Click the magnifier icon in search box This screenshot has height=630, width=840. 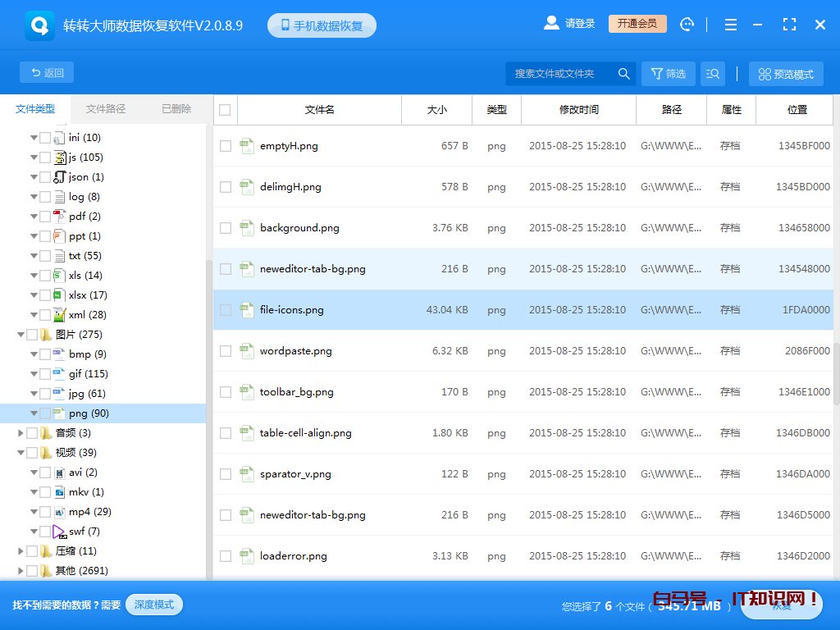click(623, 74)
